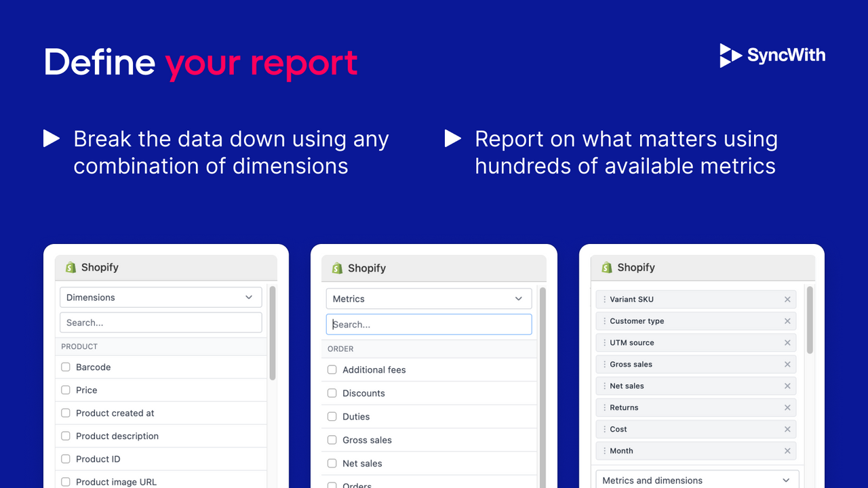Check the Barcode dimension

tap(66, 367)
